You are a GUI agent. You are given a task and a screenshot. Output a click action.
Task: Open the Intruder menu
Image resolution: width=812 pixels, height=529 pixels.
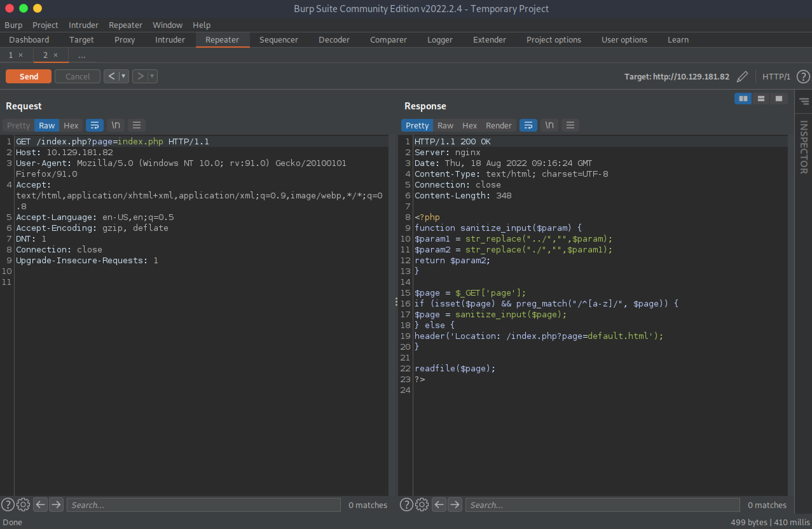pos(83,25)
